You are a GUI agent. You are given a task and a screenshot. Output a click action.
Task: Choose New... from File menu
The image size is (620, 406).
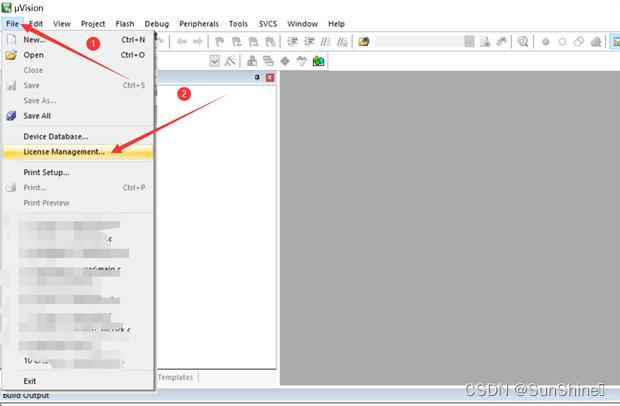pyautogui.click(x=78, y=40)
